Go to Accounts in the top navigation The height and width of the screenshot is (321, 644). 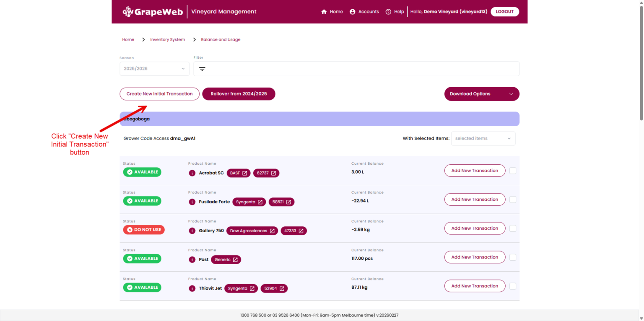[364, 12]
